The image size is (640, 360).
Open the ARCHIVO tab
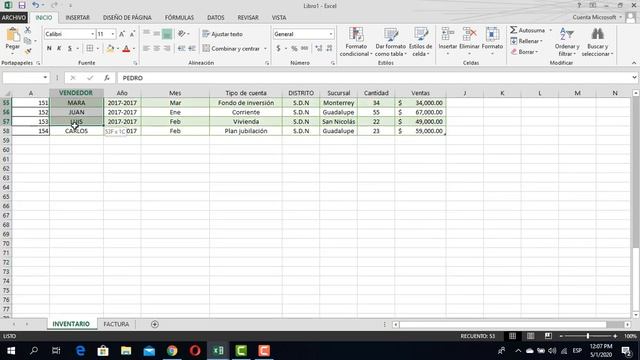click(x=14, y=18)
